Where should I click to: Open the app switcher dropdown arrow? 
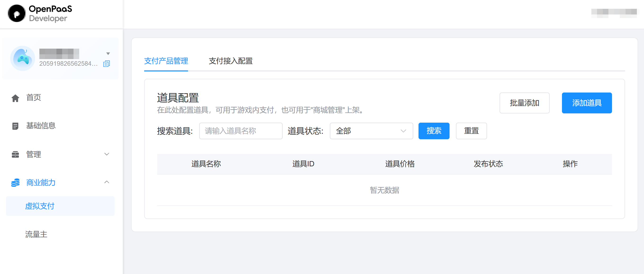108,54
